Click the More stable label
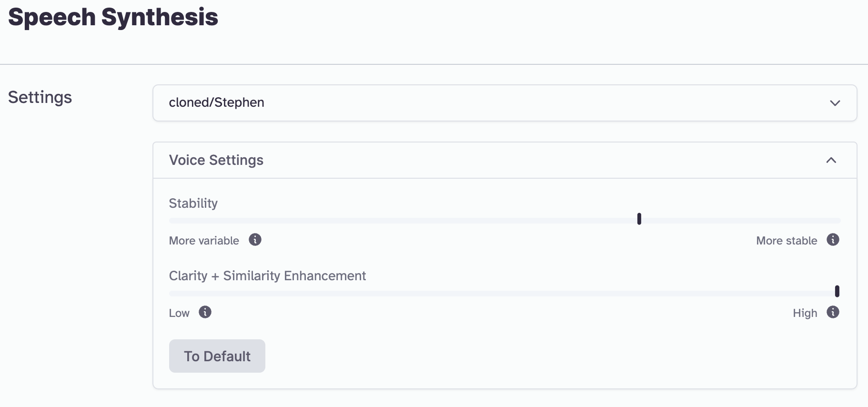The image size is (868, 407). coord(787,241)
